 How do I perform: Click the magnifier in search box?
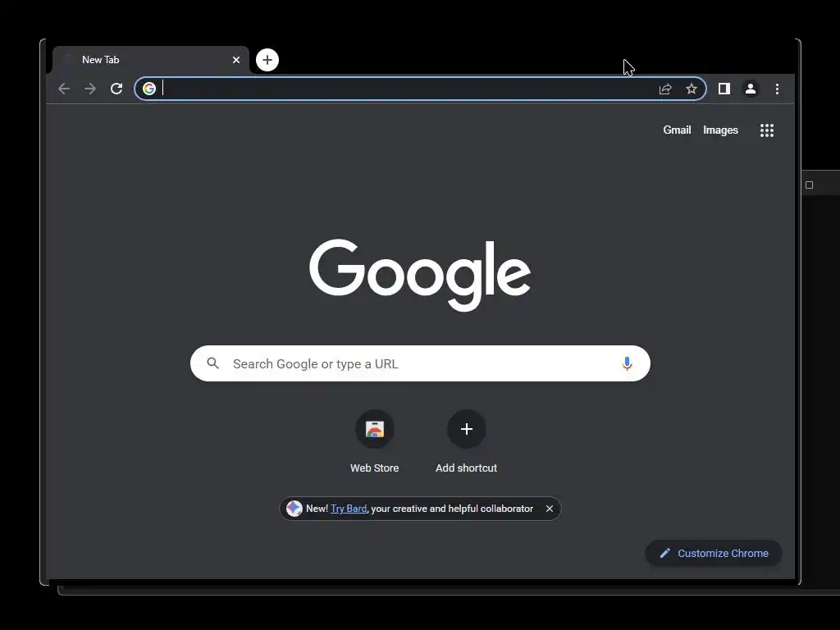[x=212, y=363]
